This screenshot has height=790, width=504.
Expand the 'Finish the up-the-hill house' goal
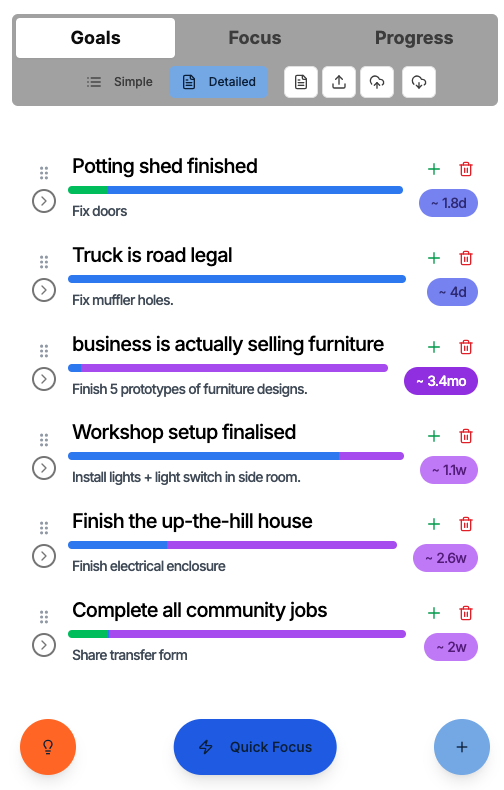click(x=44, y=556)
